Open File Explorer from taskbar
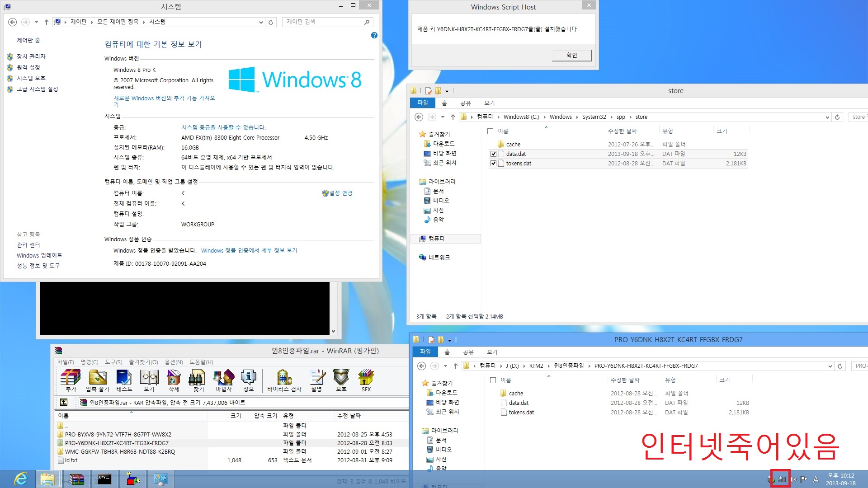The width and height of the screenshot is (868, 488). 47,479
